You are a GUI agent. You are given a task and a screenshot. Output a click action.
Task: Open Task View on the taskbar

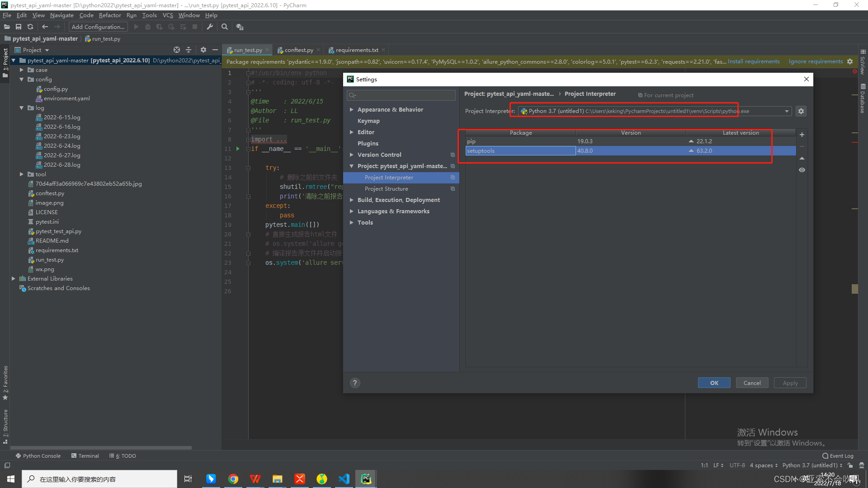point(188,479)
